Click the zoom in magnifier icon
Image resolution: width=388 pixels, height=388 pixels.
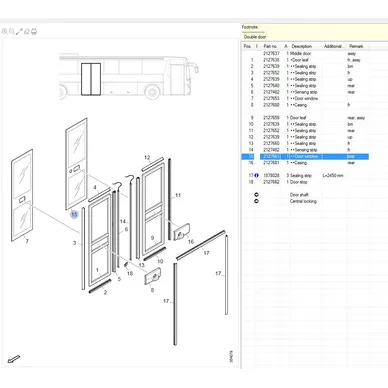pos(5,32)
